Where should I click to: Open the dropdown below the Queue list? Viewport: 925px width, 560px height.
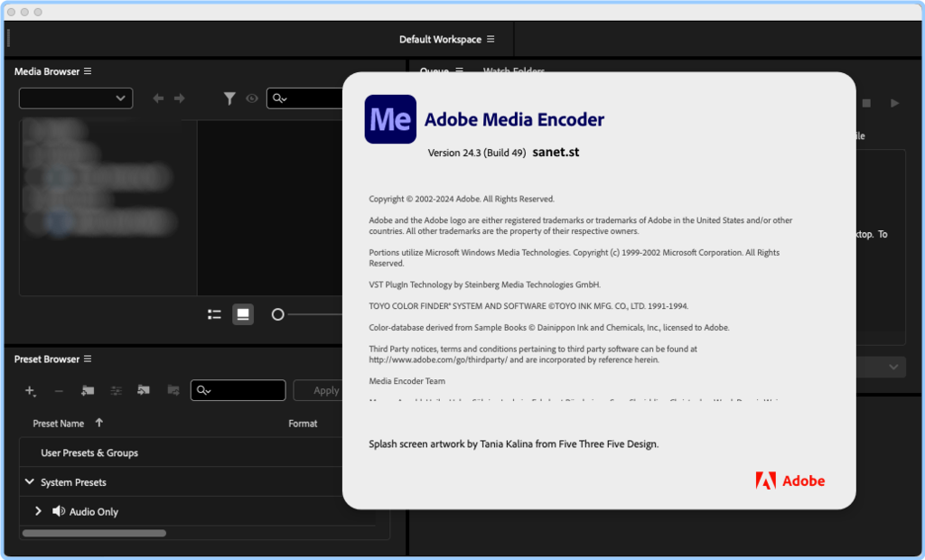click(881, 367)
